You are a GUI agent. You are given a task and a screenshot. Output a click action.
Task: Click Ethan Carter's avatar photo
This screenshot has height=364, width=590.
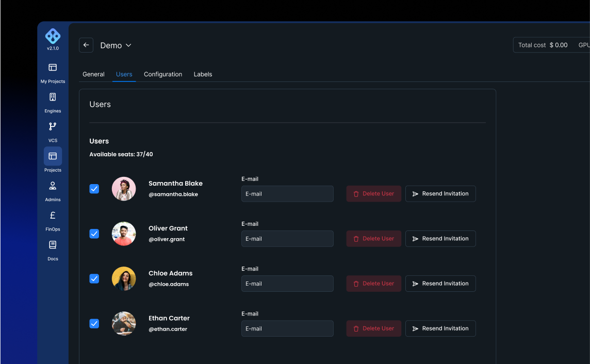pyautogui.click(x=124, y=323)
